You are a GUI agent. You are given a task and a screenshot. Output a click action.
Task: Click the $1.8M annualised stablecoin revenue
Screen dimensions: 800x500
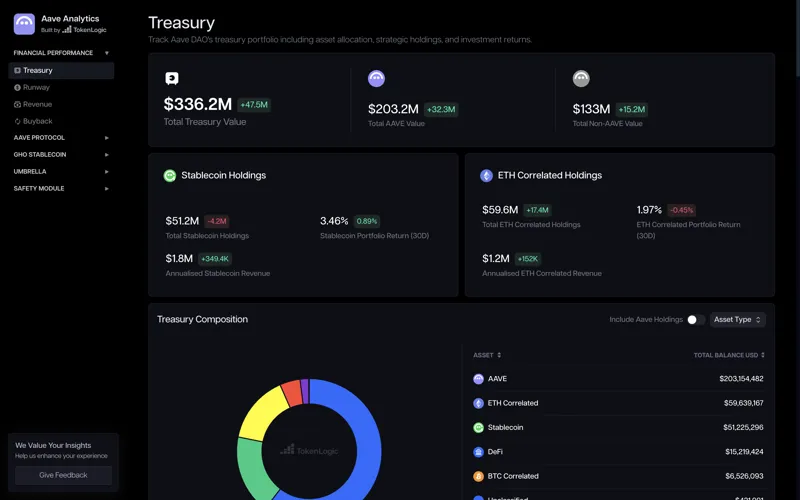point(179,259)
